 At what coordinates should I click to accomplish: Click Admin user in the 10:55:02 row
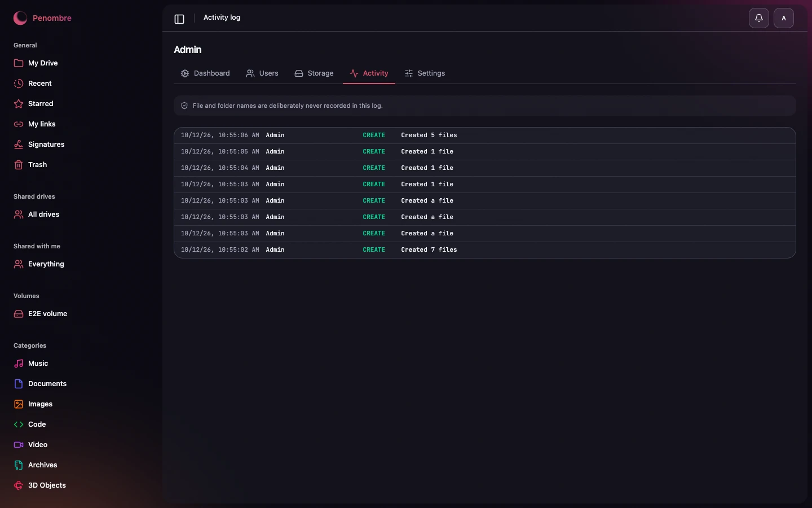[275, 249]
